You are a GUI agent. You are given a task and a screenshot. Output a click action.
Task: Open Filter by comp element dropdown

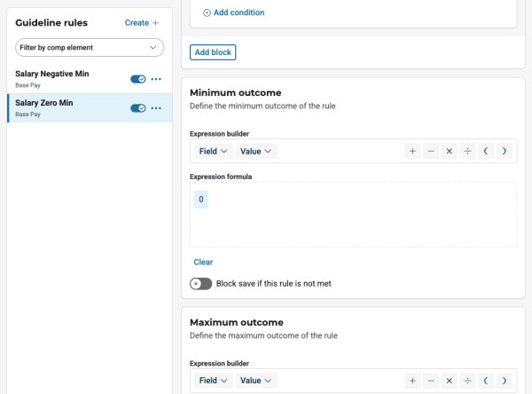[90, 47]
